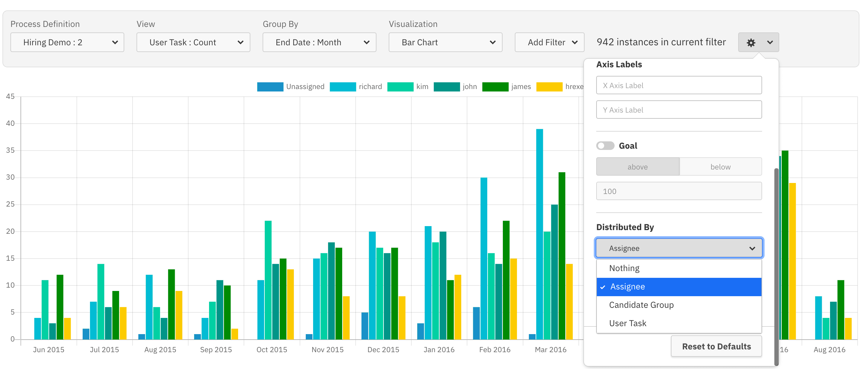Open the Group By dropdown End Date : Month

point(319,43)
